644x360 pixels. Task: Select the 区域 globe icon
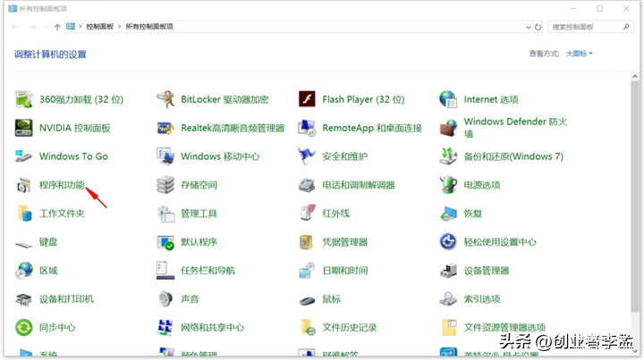[24, 270]
